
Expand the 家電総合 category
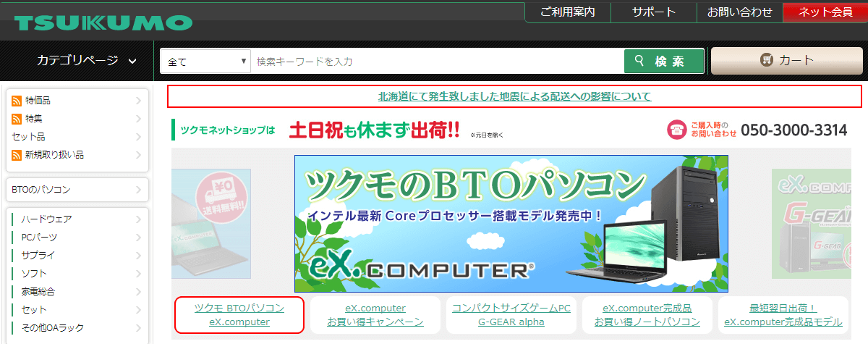pos(77,291)
